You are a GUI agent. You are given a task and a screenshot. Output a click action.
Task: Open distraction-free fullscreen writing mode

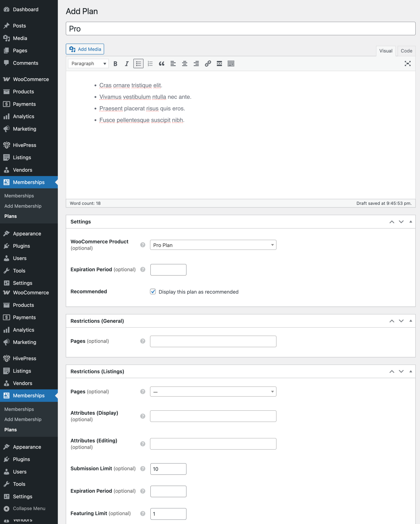[x=408, y=63]
